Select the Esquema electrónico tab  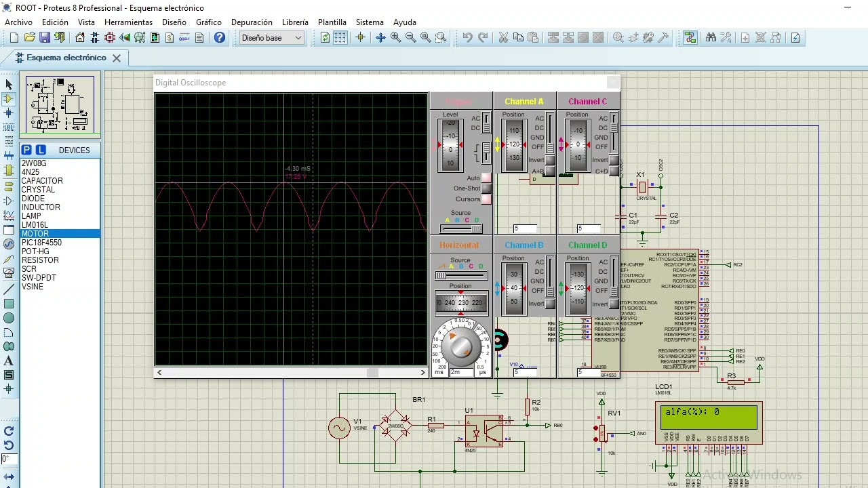[x=66, y=58]
